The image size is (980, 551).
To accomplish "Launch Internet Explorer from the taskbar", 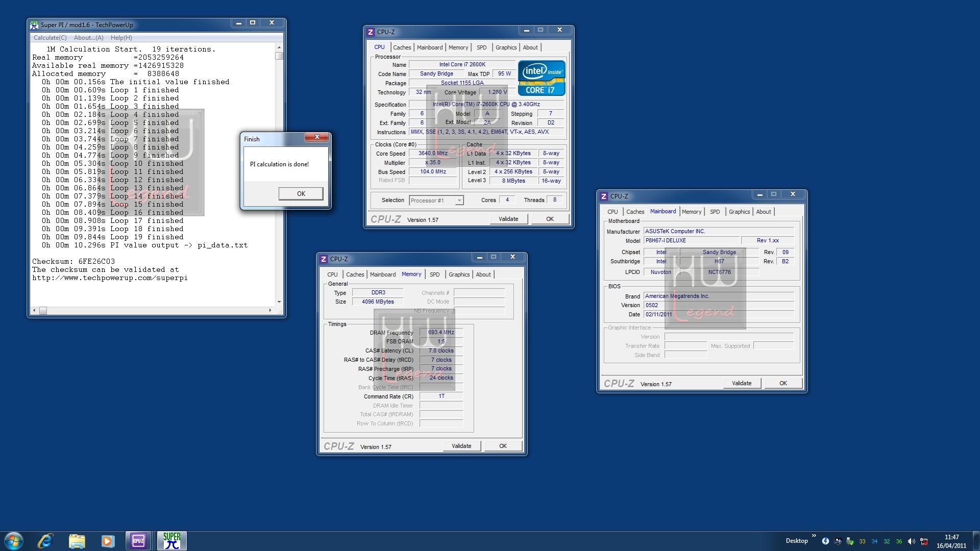I will 45,541.
